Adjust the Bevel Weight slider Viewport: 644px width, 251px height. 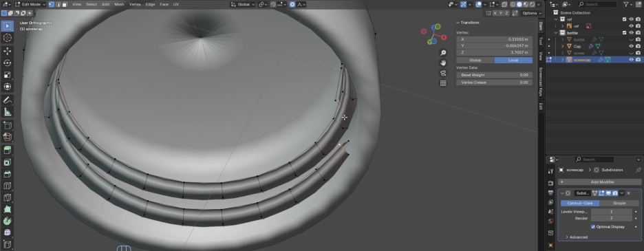[x=494, y=75]
